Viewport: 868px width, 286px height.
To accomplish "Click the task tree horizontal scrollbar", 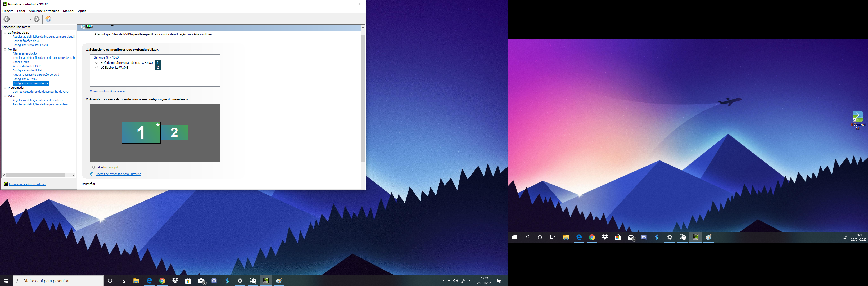I will point(35,175).
